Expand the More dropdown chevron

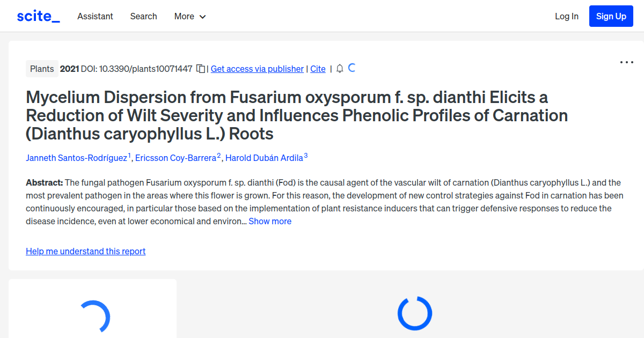[203, 17]
